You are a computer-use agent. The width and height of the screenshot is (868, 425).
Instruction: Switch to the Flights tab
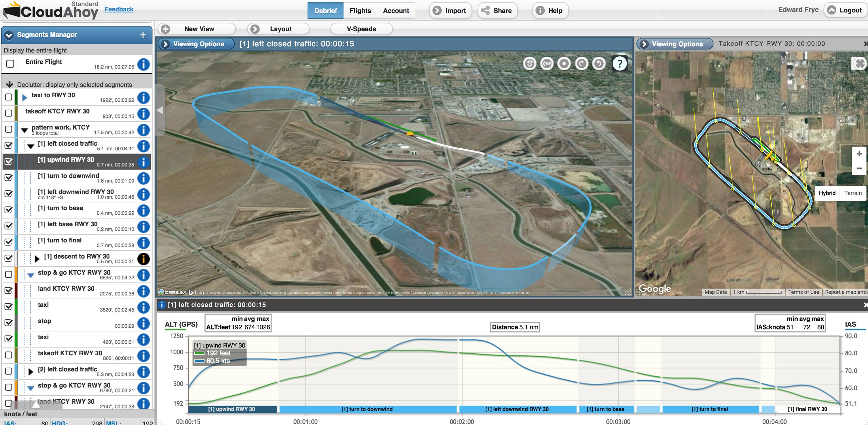pos(360,10)
